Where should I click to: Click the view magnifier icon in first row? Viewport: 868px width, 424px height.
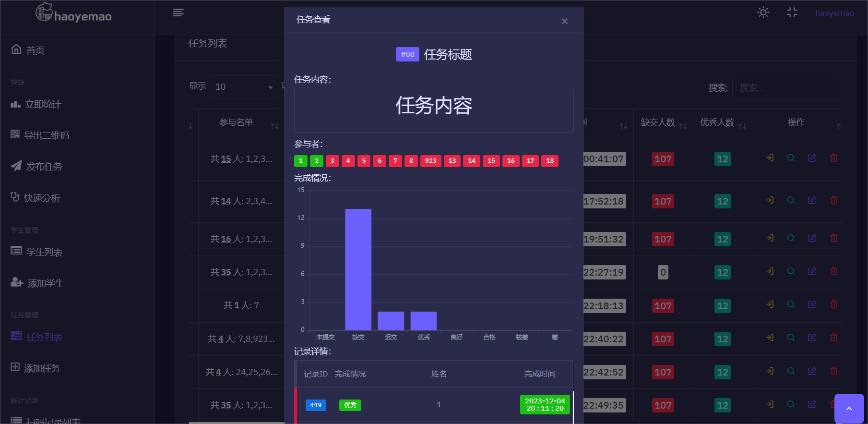pyautogui.click(x=791, y=158)
